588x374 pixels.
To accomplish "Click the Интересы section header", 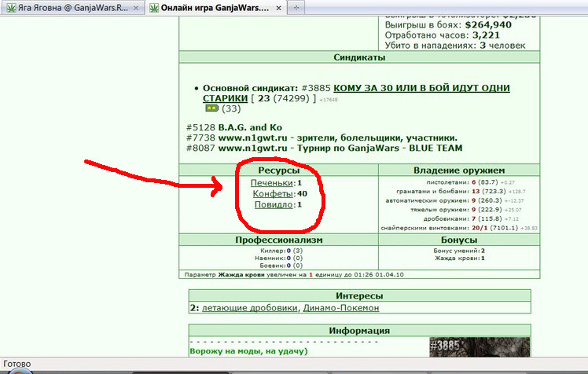I will click(359, 295).
